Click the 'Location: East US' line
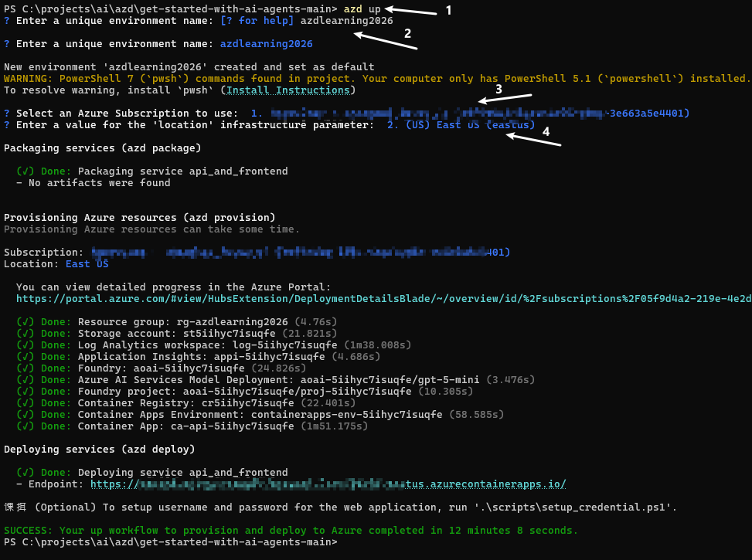752x560 pixels. point(56,264)
